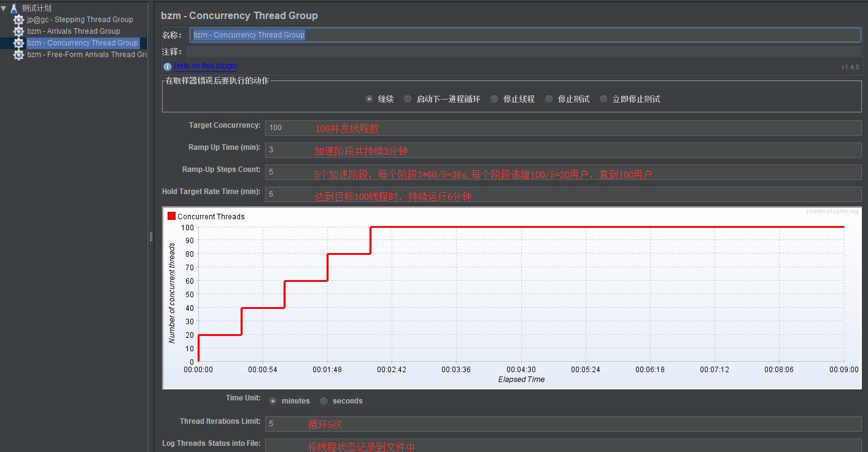Click the Log Threads Status into File field
868x452 pixels.
click(x=564, y=445)
